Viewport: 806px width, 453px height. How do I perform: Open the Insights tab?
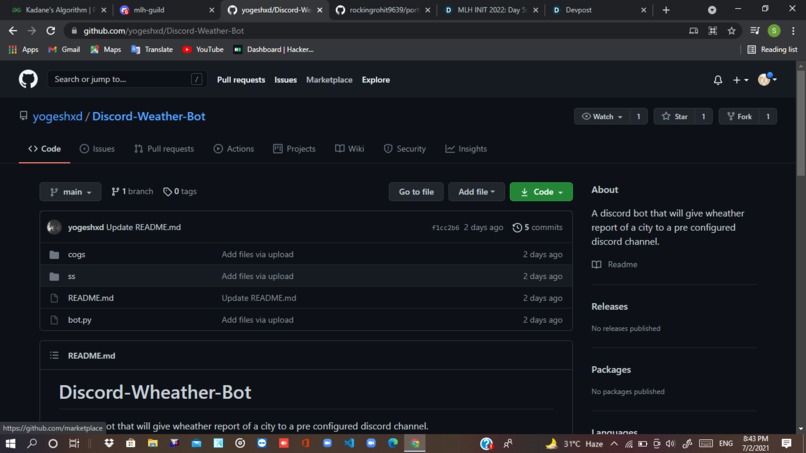tap(466, 149)
